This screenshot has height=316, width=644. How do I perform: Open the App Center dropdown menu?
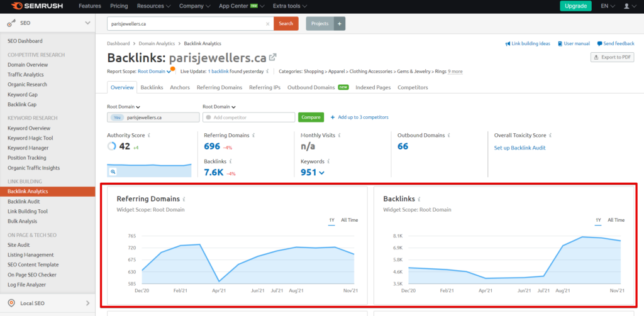click(241, 6)
